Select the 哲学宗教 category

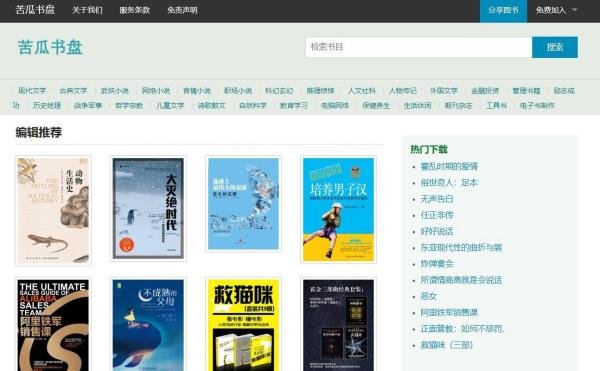tap(129, 105)
